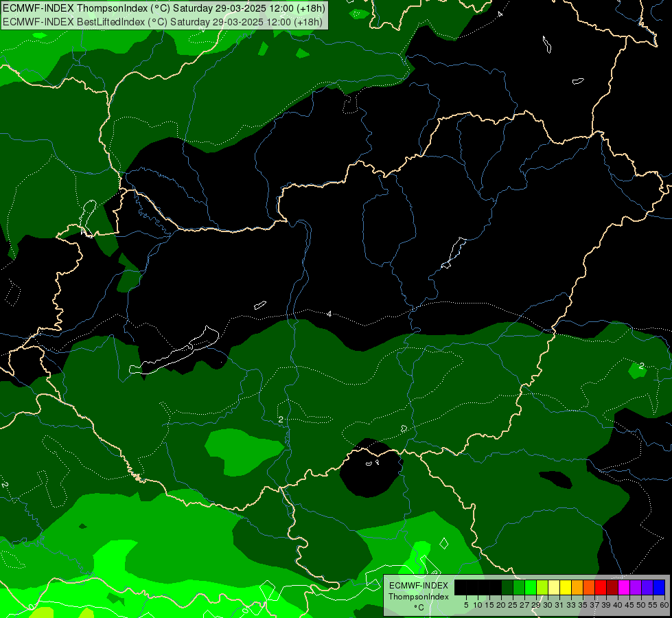Click the legend's °C unit label
Screen dimensions: 672x618
coord(419,607)
